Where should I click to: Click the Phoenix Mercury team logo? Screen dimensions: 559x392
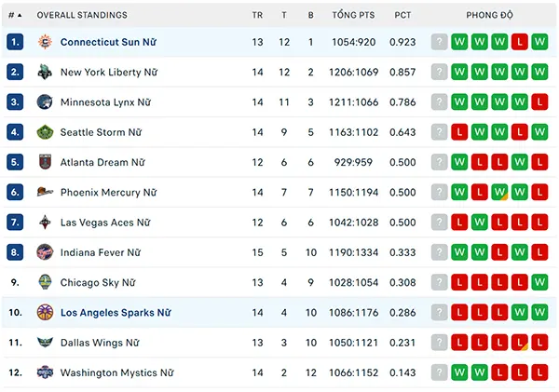tap(45, 192)
